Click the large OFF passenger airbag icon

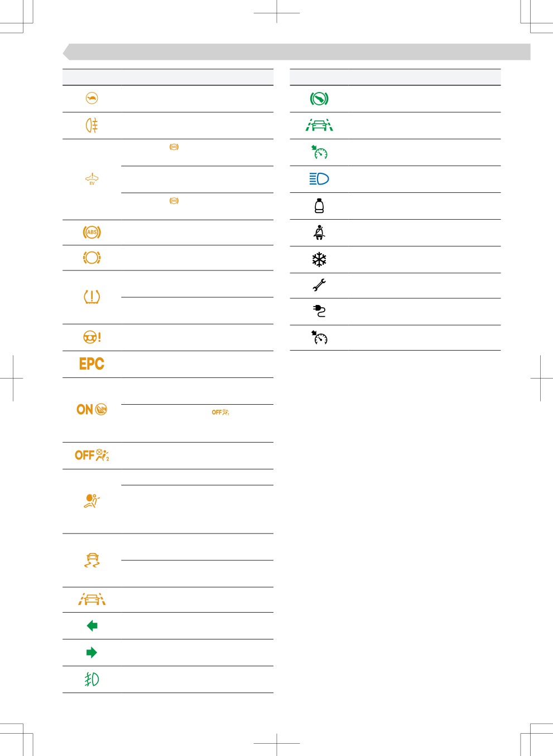click(92, 455)
